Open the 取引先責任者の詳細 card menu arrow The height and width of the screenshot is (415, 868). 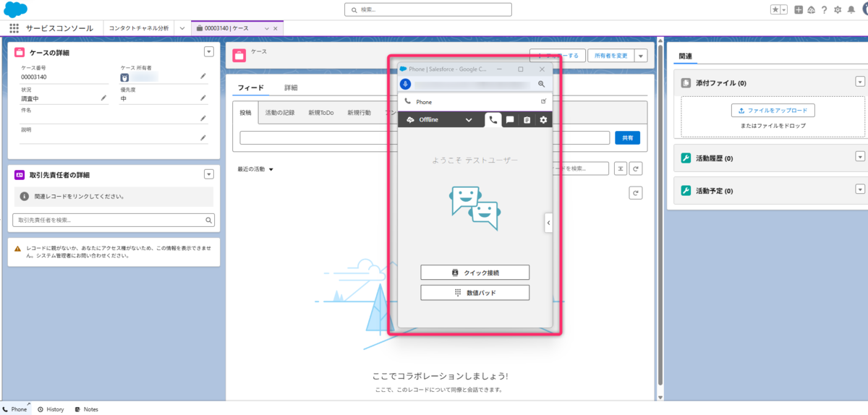pyautogui.click(x=209, y=174)
